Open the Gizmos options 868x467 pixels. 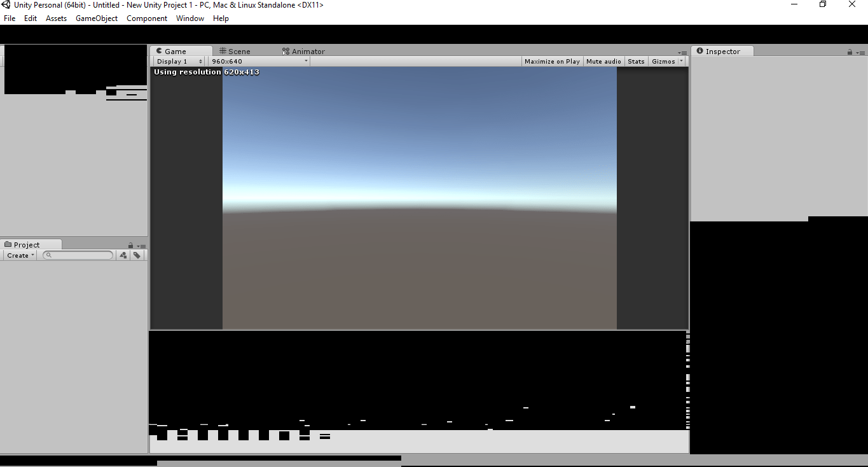665,61
